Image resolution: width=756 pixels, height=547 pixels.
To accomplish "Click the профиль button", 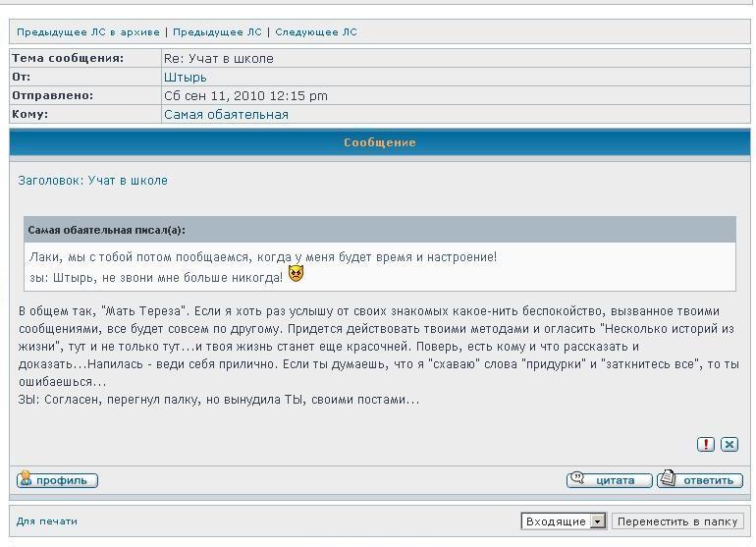I will click(x=57, y=480).
